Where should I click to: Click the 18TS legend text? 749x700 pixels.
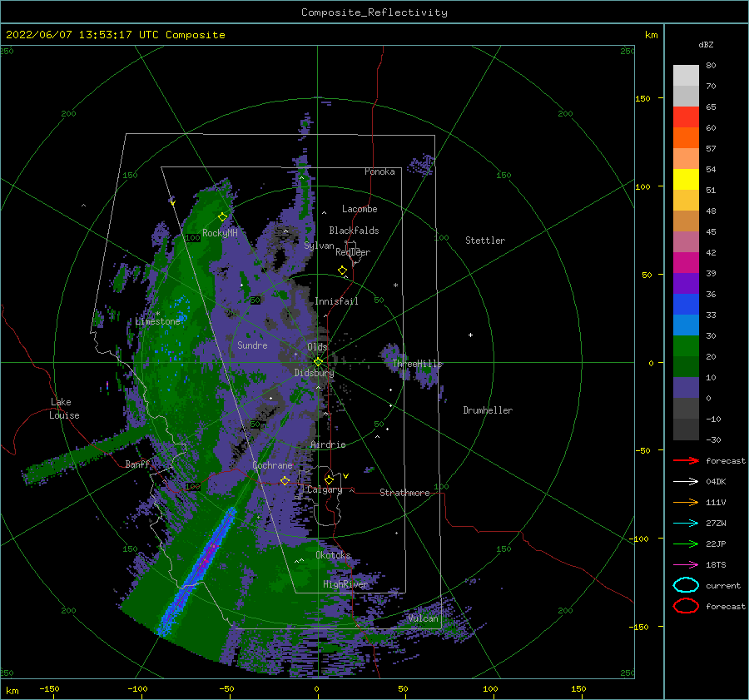(x=716, y=565)
